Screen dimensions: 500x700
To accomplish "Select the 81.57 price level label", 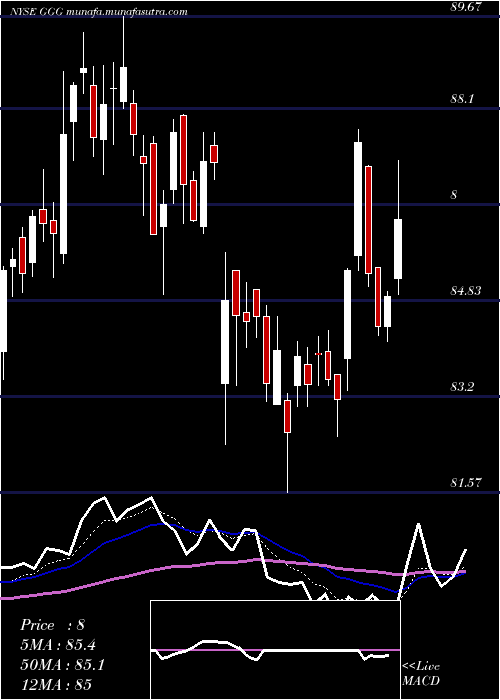I will (x=466, y=483).
